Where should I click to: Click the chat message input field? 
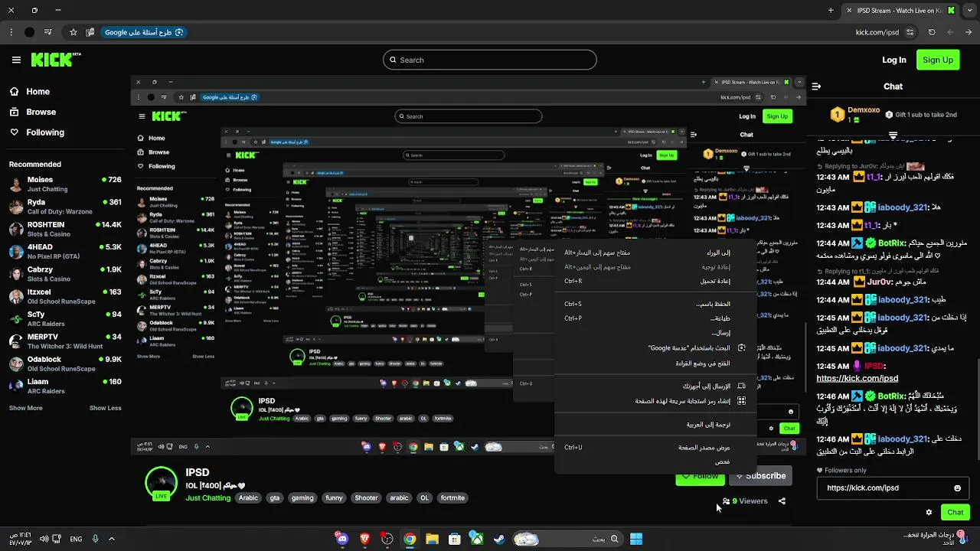tap(893, 487)
